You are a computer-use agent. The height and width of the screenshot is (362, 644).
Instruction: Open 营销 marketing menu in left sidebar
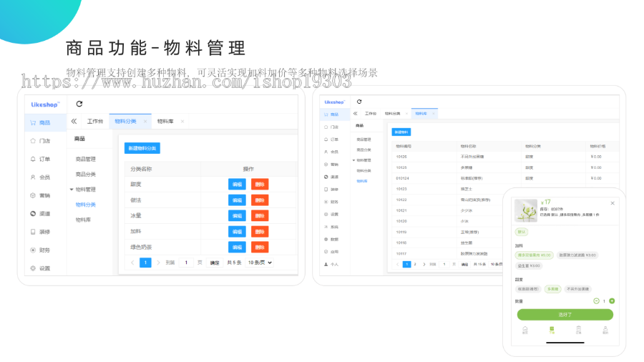(x=40, y=195)
